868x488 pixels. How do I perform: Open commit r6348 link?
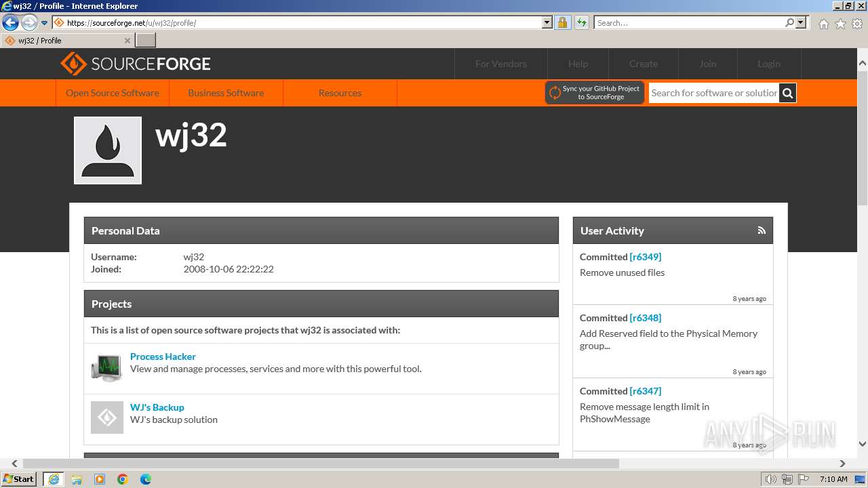[646, 318]
